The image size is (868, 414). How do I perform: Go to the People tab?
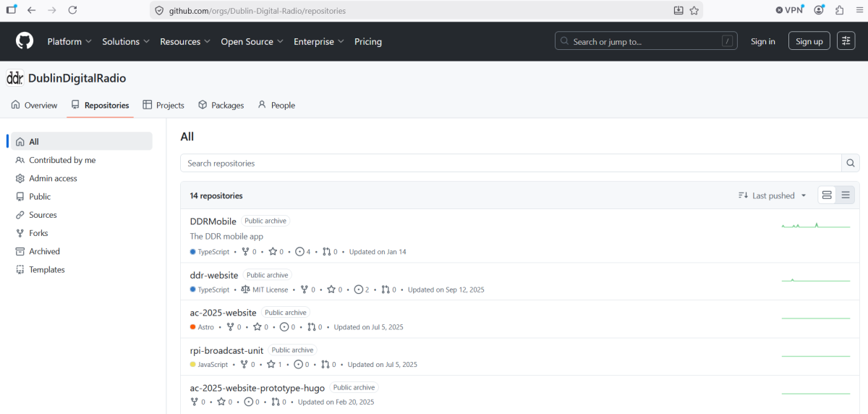coord(276,105)
